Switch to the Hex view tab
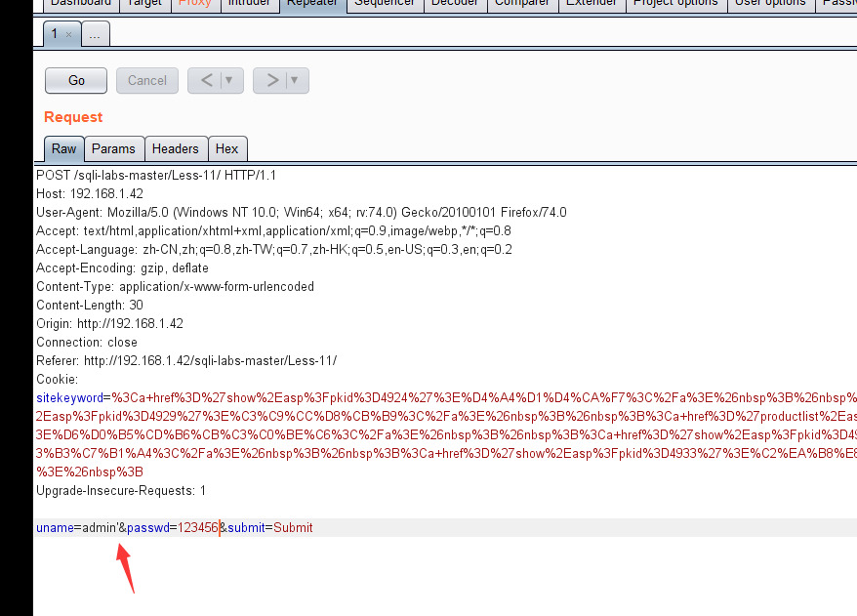This screenshot has height=616, width=857. coord(226,148)
